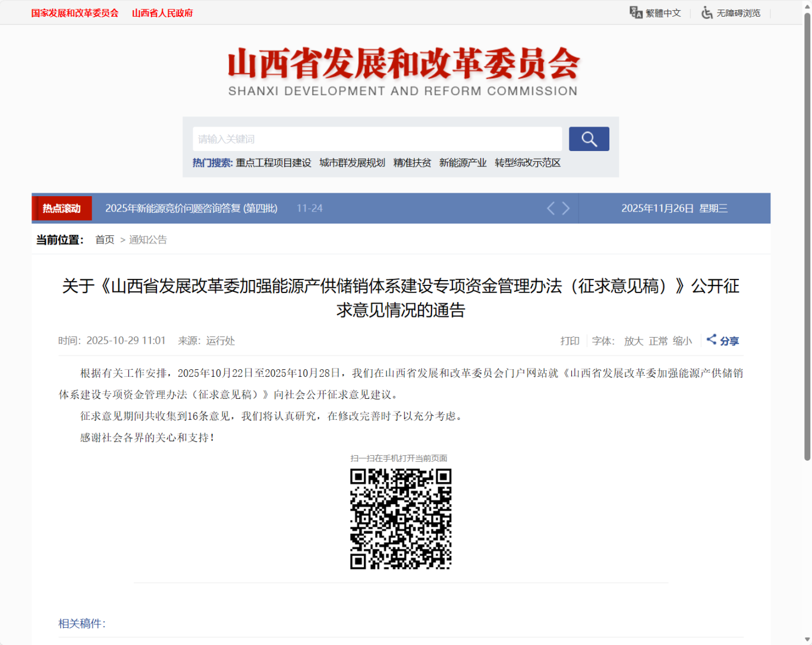Open headline 2025年新能源竞价问题咨询答复
The height and width of the screenshot is (645, 812).
point(191,208)
